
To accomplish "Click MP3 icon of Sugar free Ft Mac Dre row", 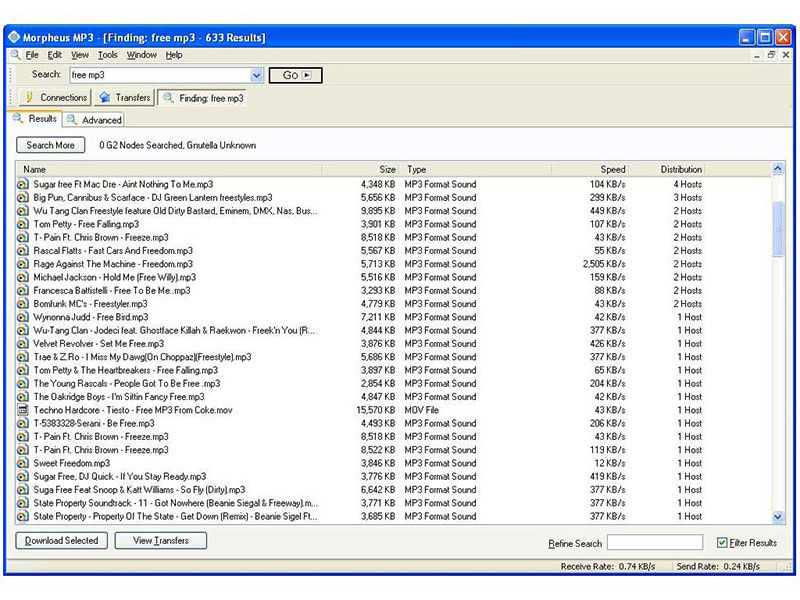I will pyautogui.click(x=22, y=184).
